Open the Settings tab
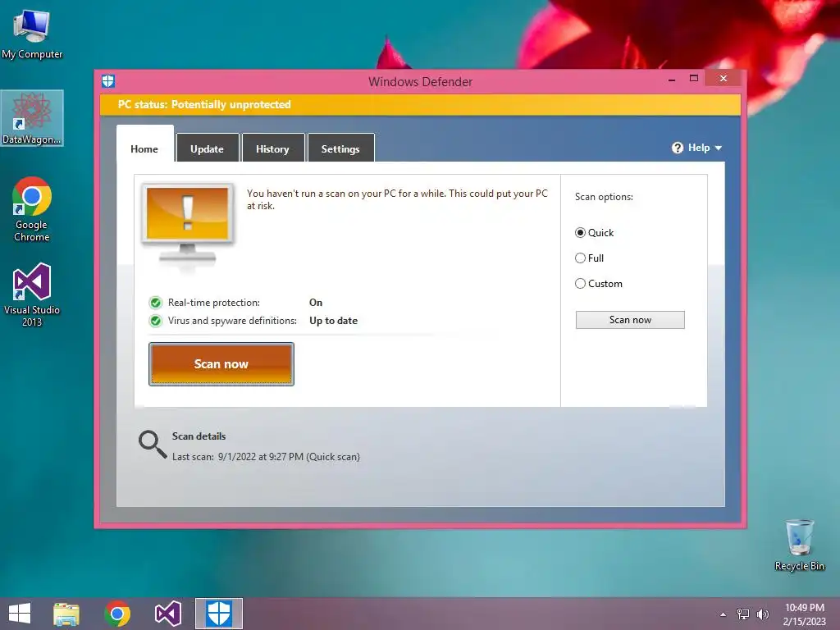The height and width of the screenshot is (630, 840). click(340, 148)
